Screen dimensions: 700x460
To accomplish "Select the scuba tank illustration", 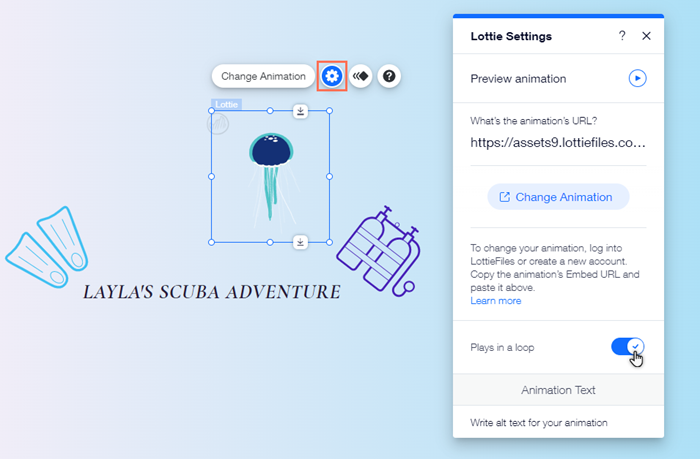I will (x=379, y=251).
